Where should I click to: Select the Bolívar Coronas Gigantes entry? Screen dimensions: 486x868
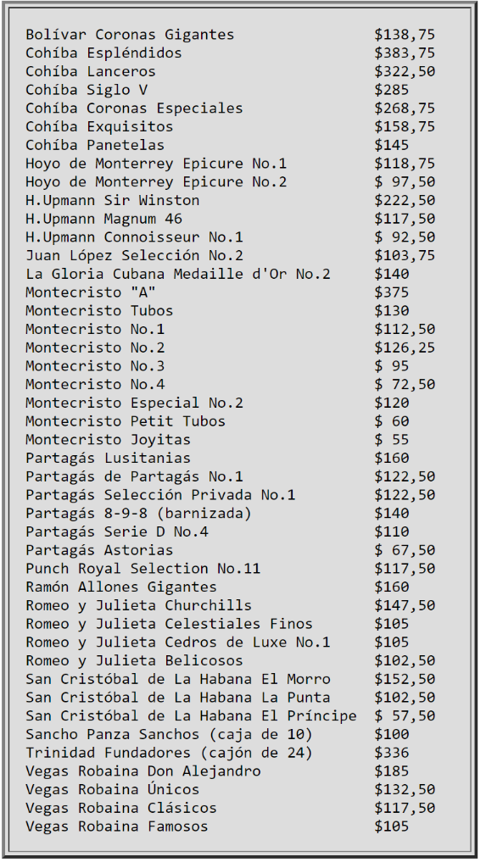[130, 34]
